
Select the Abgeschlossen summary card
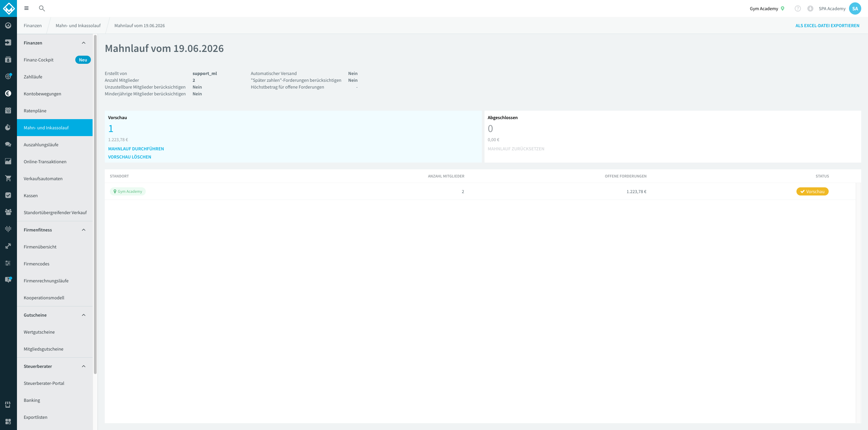click(673, 136)
